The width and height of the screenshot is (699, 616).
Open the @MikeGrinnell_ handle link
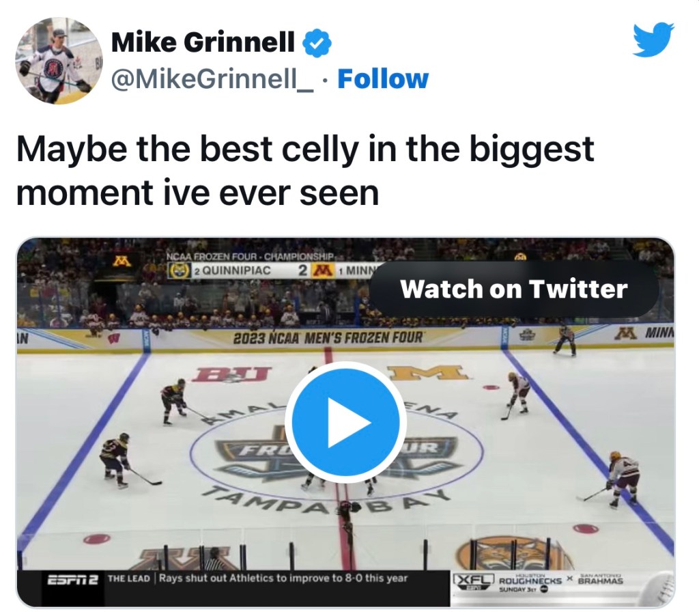[x=212, y=79]
